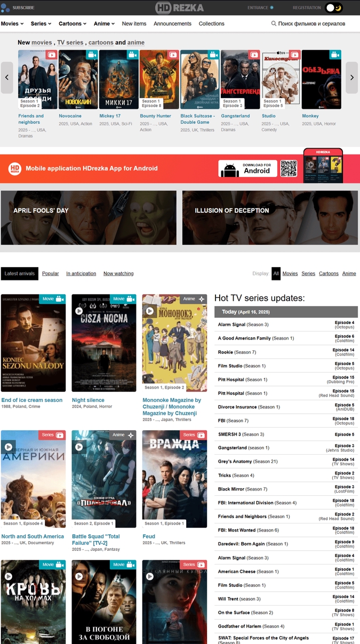Click the Download for Android button
The image size is (360, 644).
coord(247,168)
